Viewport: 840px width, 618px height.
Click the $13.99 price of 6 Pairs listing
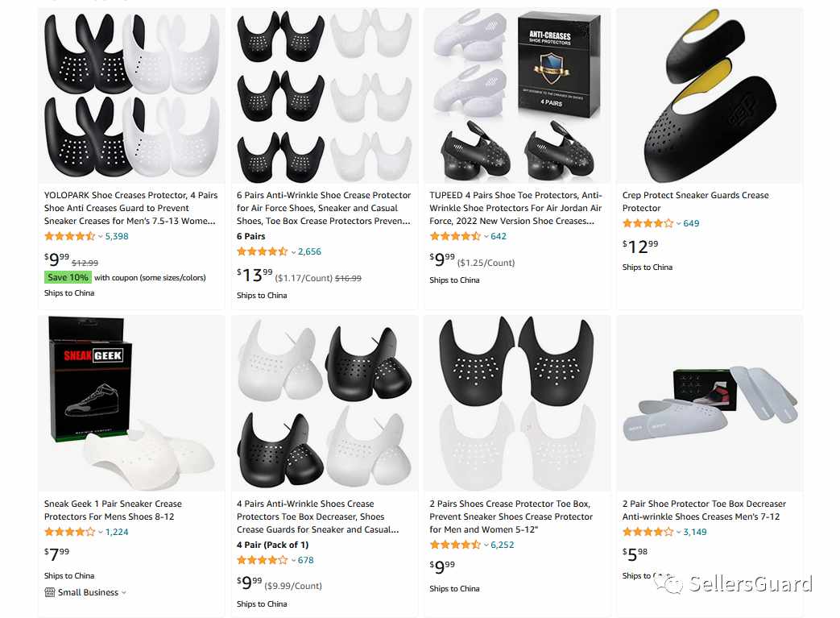pos(255,276)
